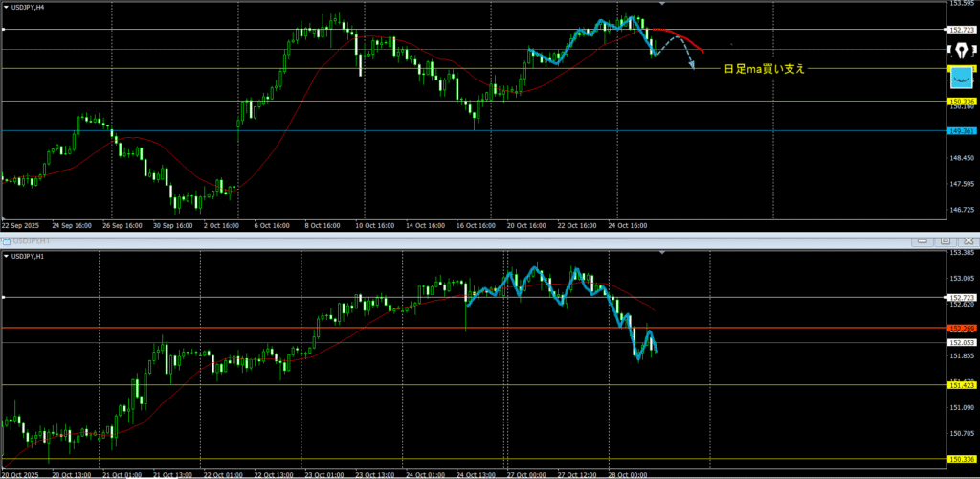Click the orange 152.269 price label
Viewport: 980px width, 479px height.
coord(961,329)
